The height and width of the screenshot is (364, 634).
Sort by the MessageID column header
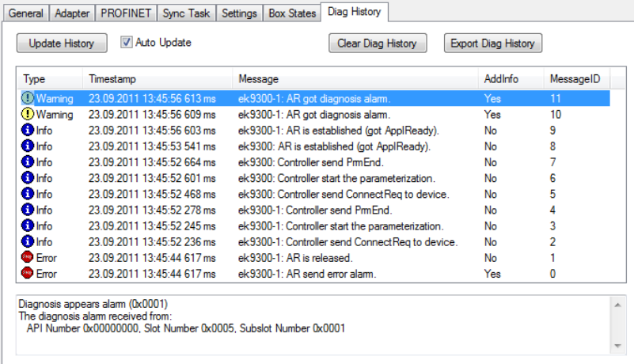point(575,79)
